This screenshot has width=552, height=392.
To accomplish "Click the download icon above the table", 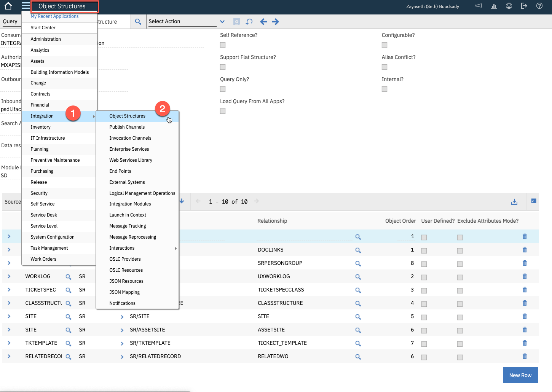I will pyautogui.click(x=514, y=201).
